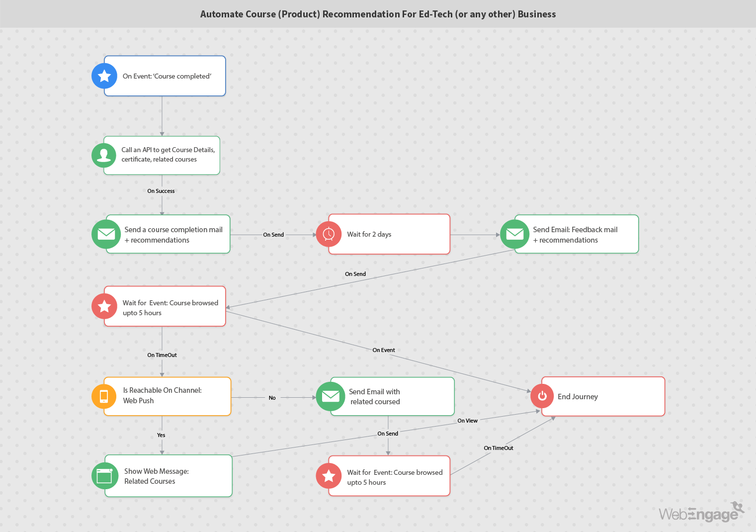756x532 pixels.
Task: Click the star icon on 'On Event: Course completed'
Action: point(104,76)
